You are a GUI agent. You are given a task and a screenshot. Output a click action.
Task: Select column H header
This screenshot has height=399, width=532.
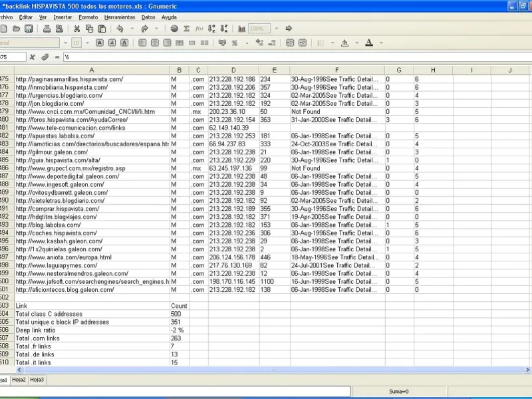(433, 70)
